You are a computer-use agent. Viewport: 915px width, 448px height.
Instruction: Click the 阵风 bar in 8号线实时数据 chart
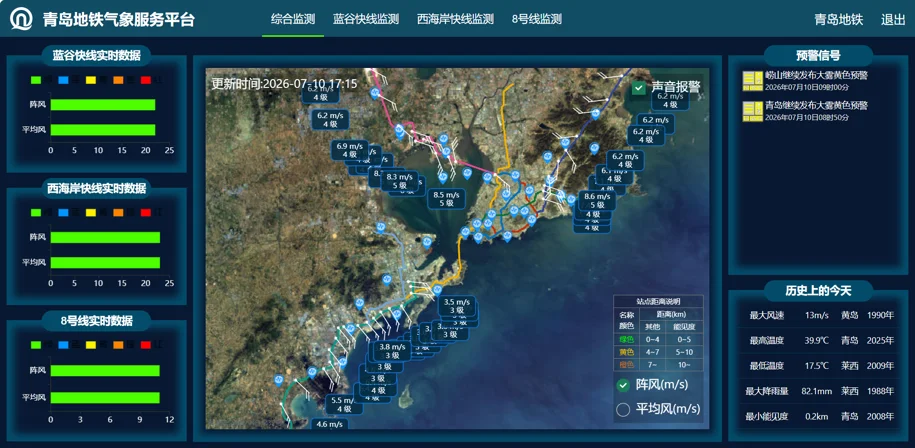tap(105, 370)
